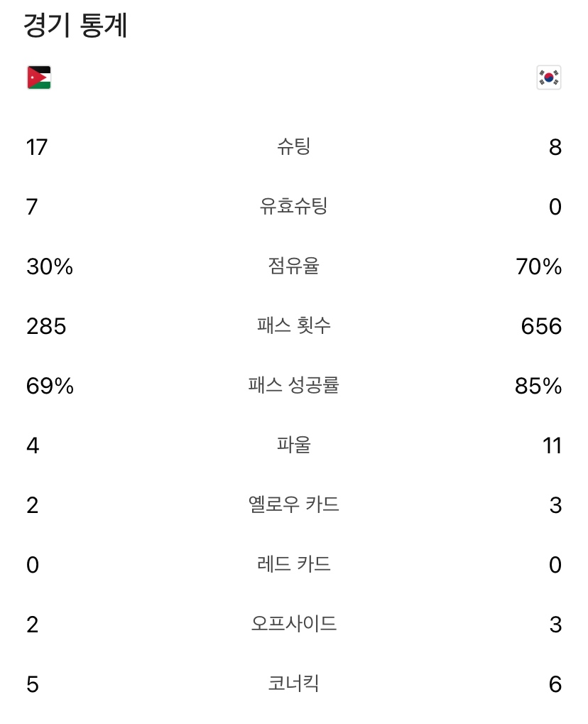Viewport: 588px width, 724px height.
Task: Click Jordan's 285 pass count
Action: 46,326
